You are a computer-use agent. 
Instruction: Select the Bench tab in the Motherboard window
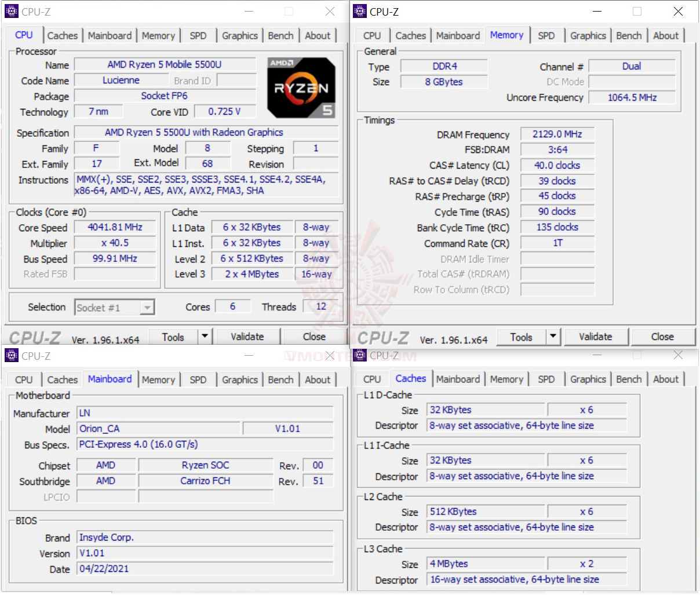click(x=281, y=379)
